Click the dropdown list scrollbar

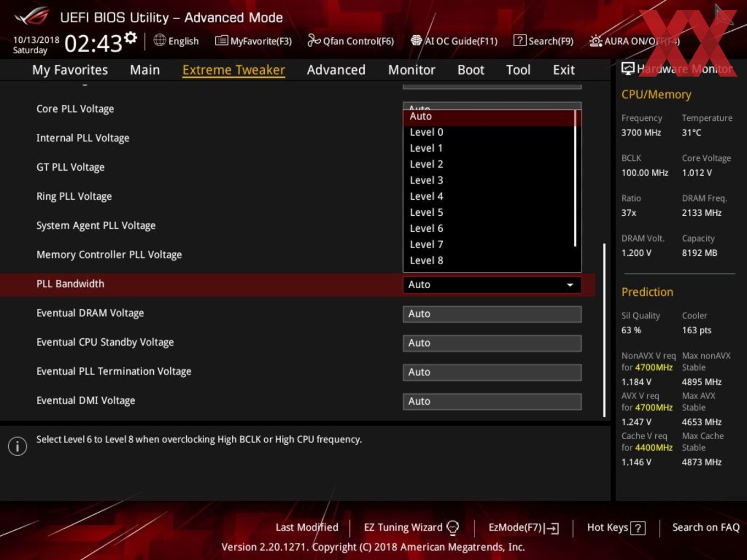tap(575, 178)
